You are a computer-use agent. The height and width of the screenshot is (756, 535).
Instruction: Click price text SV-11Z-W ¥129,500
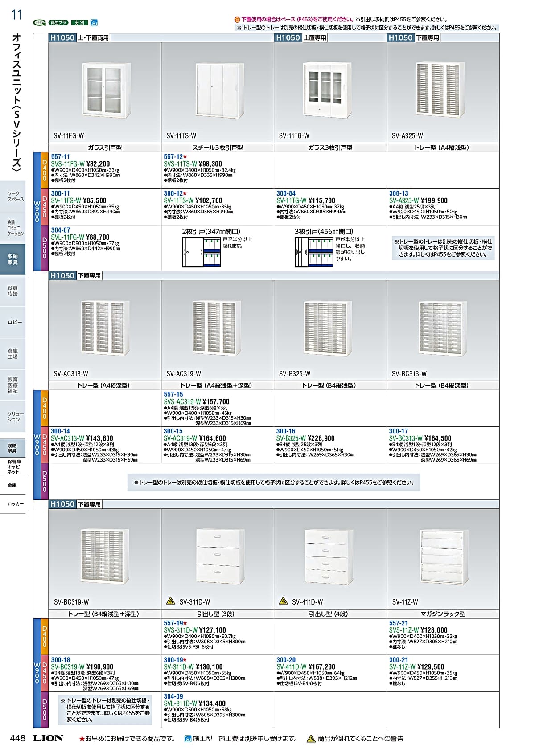pyautogui.click(x=416, y=667)
